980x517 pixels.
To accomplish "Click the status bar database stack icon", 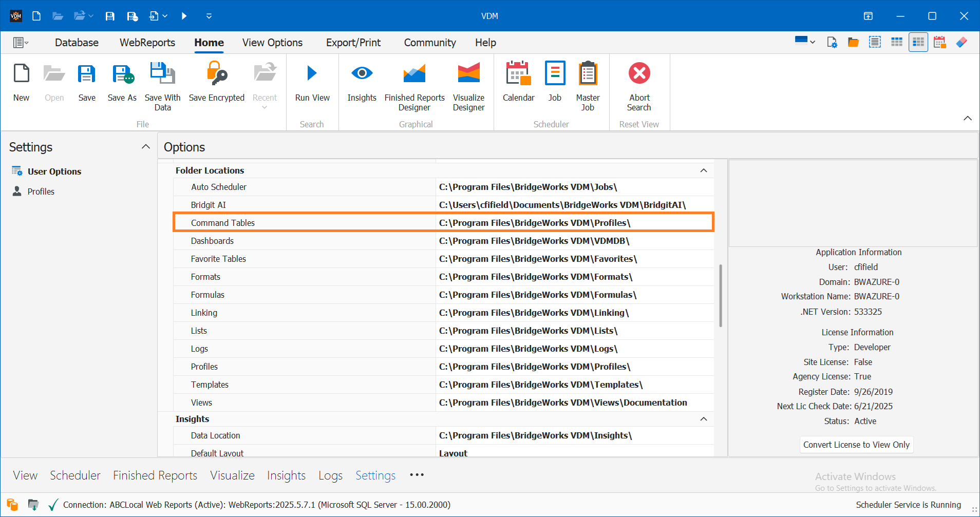I will point(12,505).
